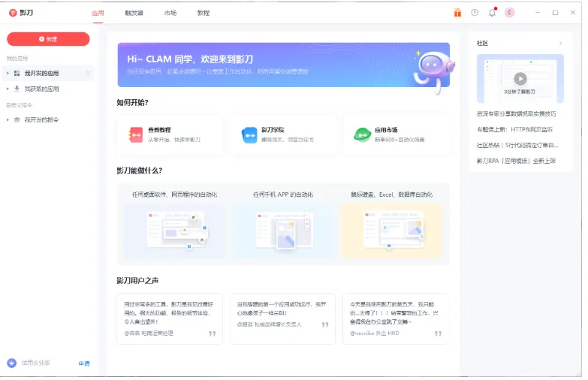Open the gift rewards icon

coord(457,13)
